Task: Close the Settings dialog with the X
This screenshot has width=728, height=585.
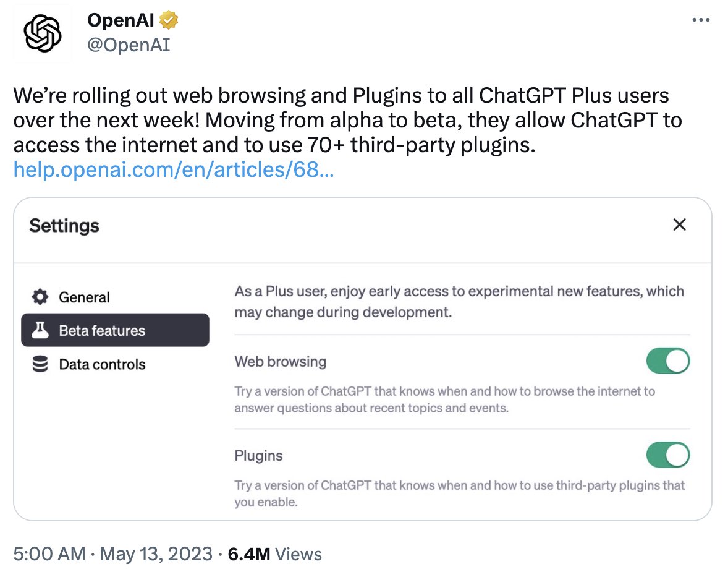Action: [679, 224]
